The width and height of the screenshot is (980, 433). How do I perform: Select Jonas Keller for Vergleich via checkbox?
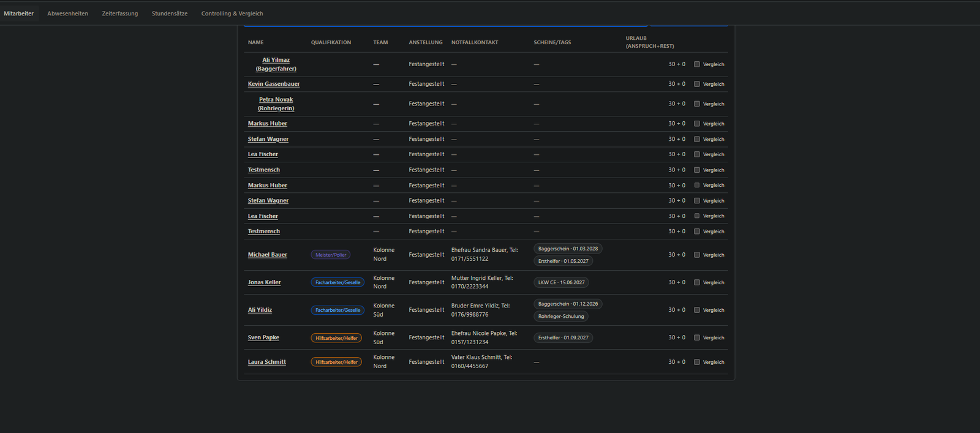pyautogui.click(x=697, y=282)
